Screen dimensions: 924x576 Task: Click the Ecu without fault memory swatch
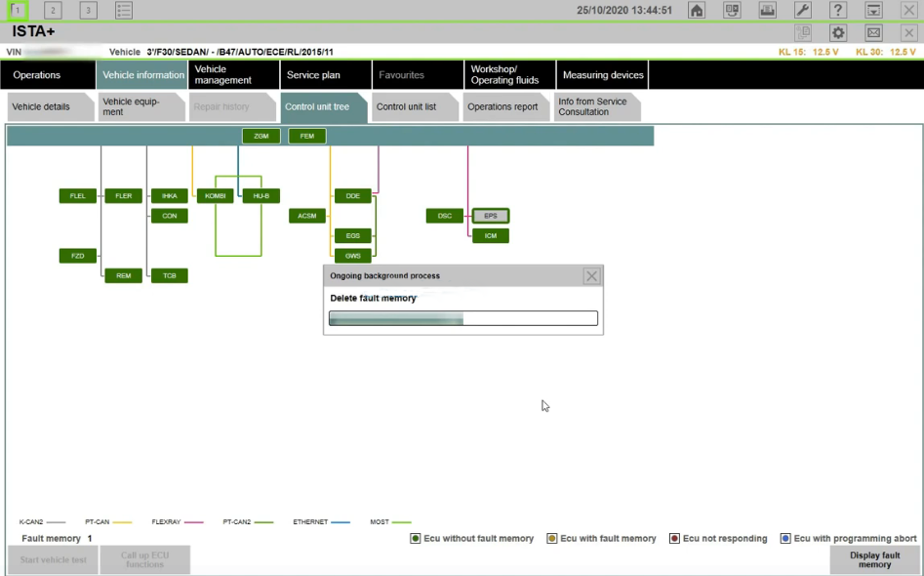coord(416,538)
